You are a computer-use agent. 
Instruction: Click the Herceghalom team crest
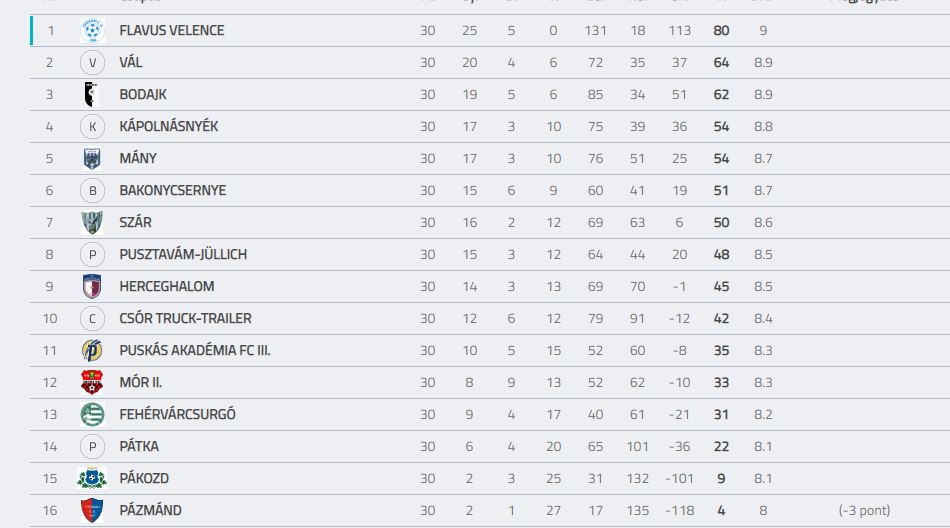(92, 287)
